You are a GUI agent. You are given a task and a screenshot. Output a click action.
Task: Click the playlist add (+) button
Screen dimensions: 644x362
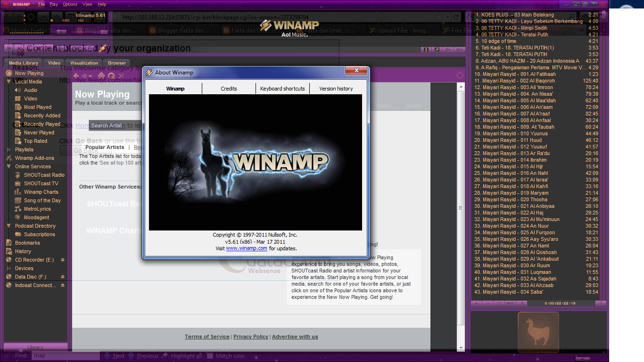[x=476, y=303]
